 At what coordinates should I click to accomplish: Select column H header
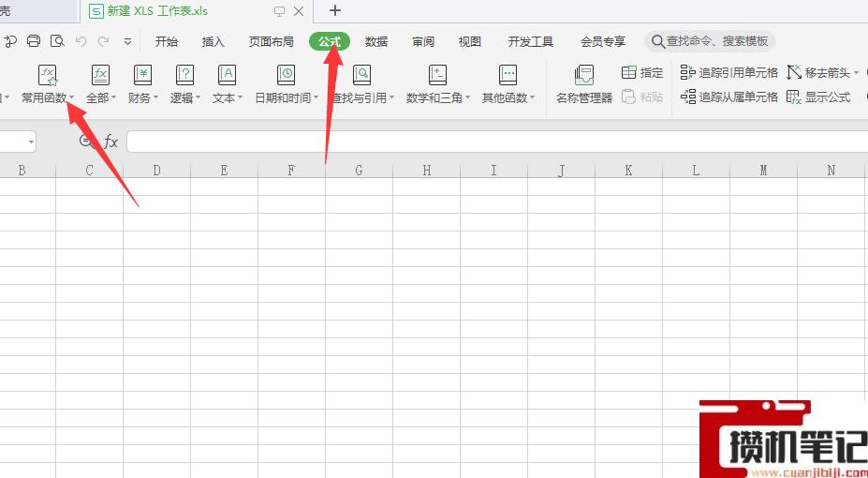point(426,170)
